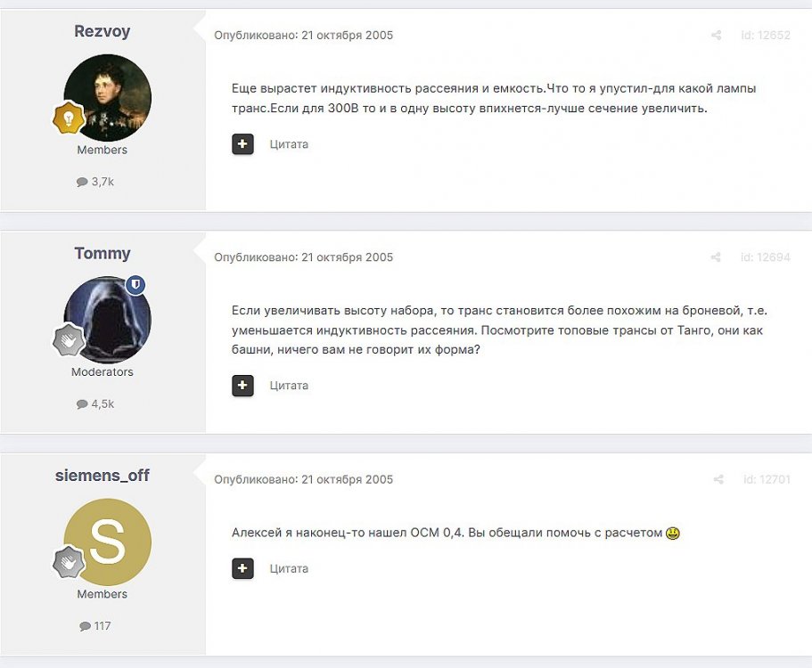The width and height of the screenshot is (812, 668).
Task: Click Tommy's gray rank badge icon
Action: click(69, 340)
